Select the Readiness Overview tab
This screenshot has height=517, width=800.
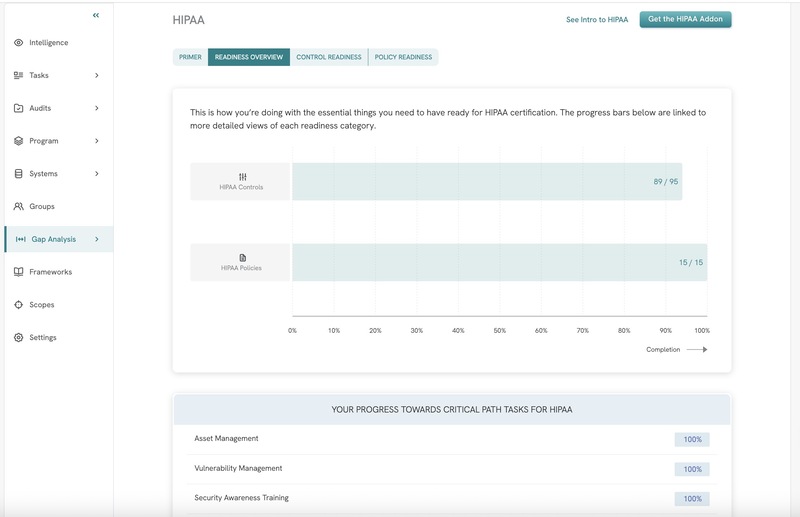[x=249, y=57]
